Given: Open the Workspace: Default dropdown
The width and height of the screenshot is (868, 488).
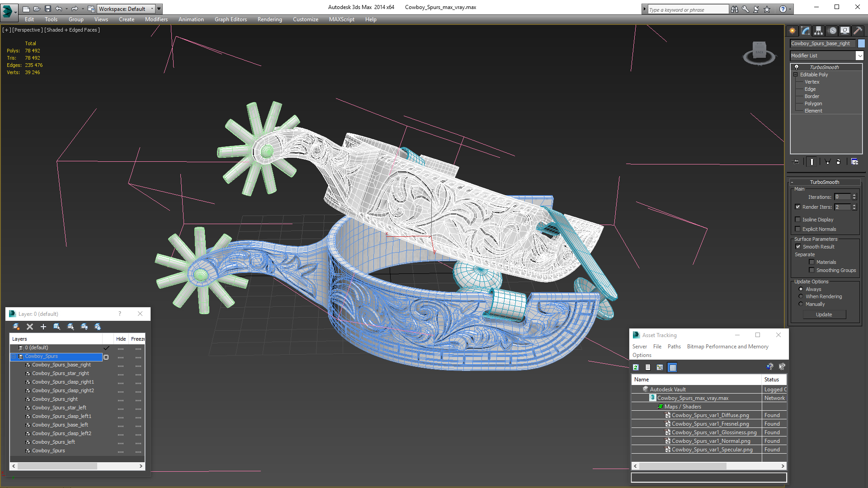Looking at the screenshot, I should tap(126, 9).
